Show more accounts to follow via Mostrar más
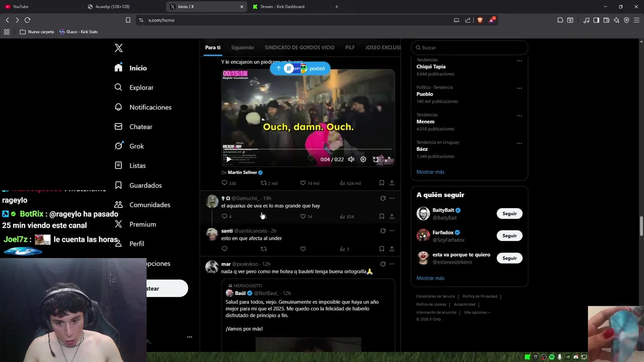 pyautogui.click(x=430, y=278)
